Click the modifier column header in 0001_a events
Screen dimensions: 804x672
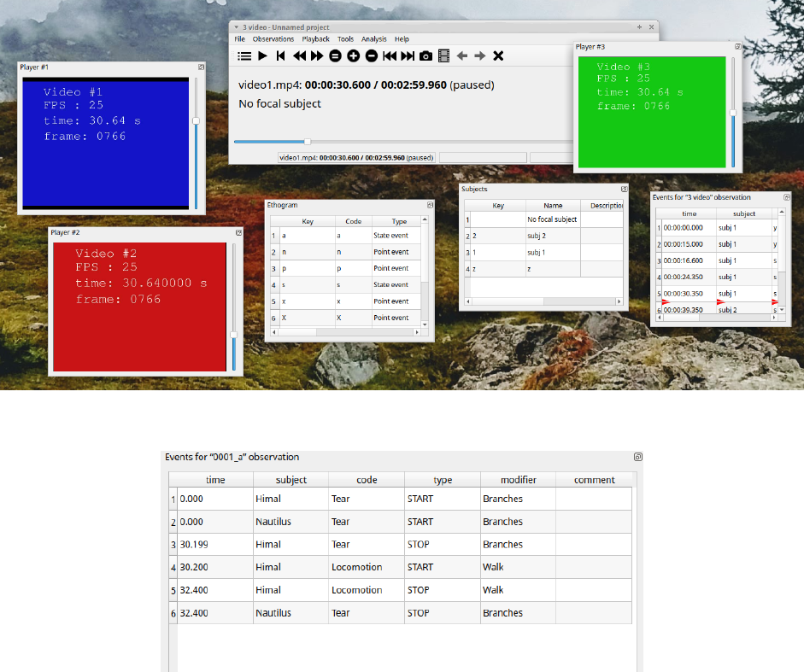point(519,480)
